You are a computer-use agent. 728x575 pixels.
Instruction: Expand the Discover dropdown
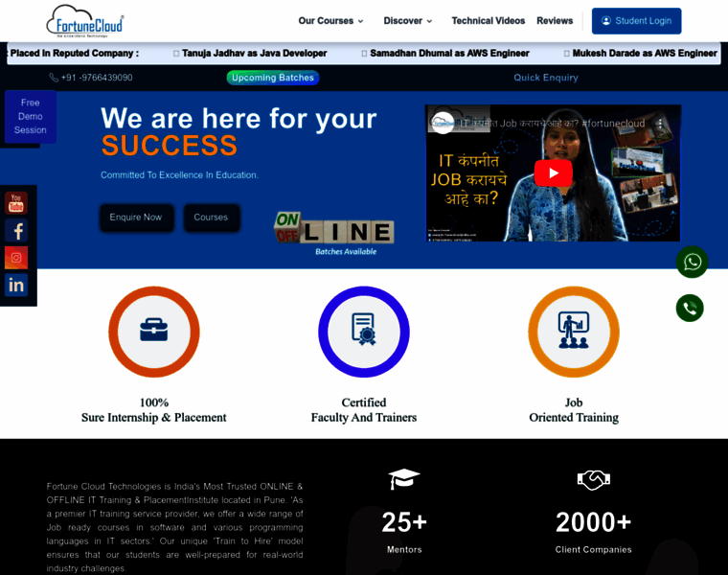(x=408, y=21)
